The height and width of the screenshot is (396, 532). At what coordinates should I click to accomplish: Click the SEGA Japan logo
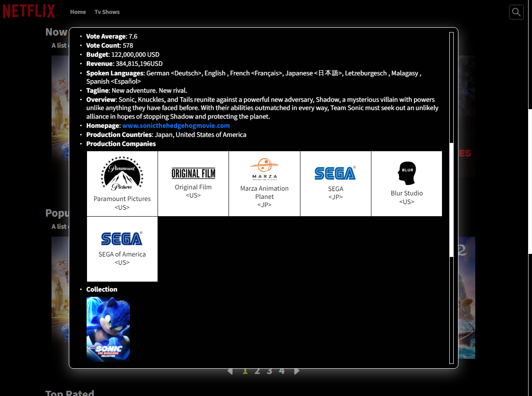335,173
